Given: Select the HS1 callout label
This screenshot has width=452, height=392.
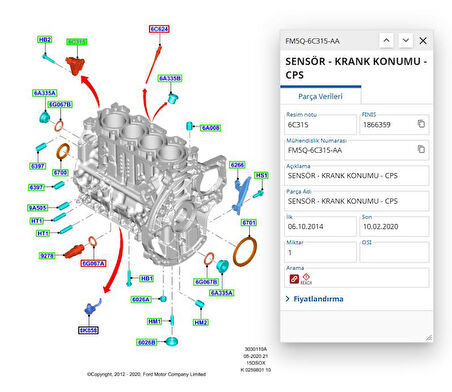Looking at the screenshot, I should click(261, 175).
